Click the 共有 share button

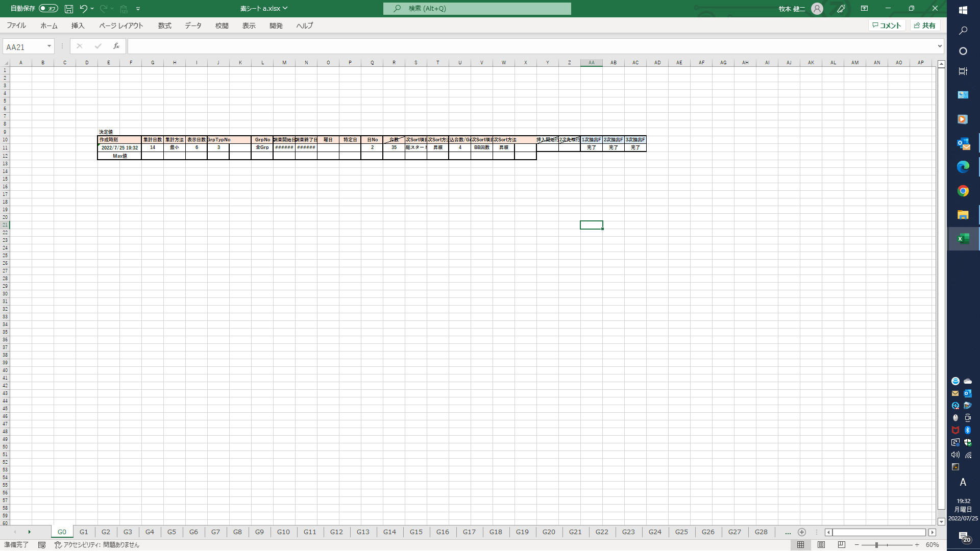click(925, 26)
